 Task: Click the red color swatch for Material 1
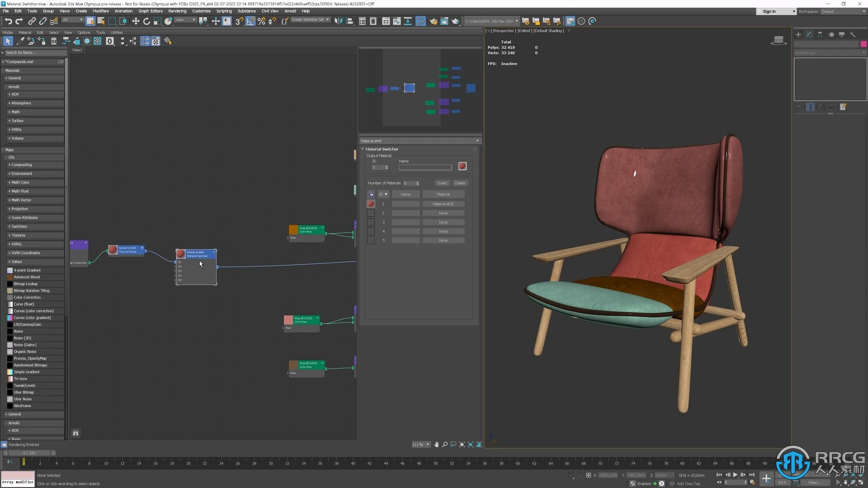tap(371, 203)
